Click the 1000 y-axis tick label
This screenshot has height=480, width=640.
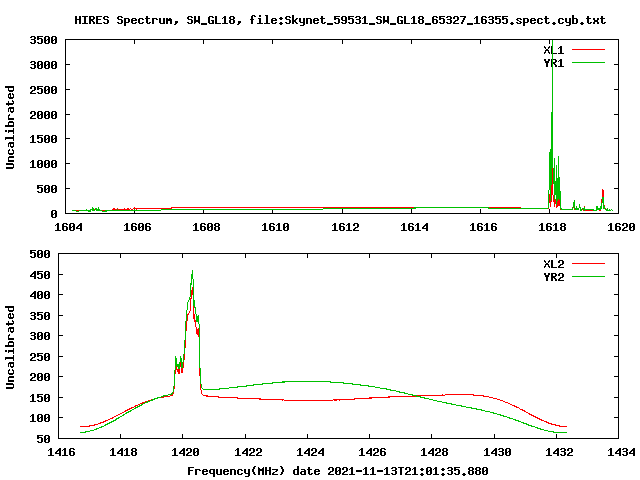43,164
